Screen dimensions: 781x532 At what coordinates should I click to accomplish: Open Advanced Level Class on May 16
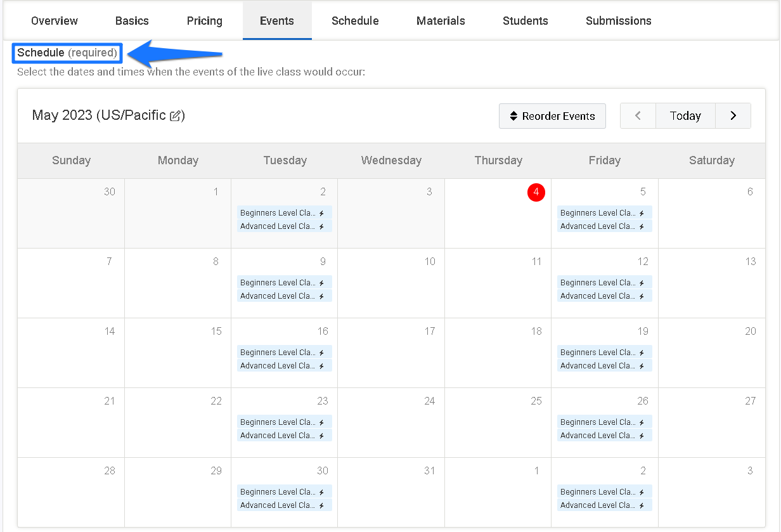(x=285, y=366)
